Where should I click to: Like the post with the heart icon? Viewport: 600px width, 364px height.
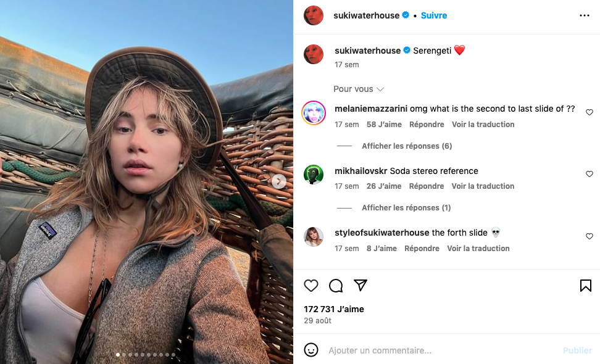(311, 286)
